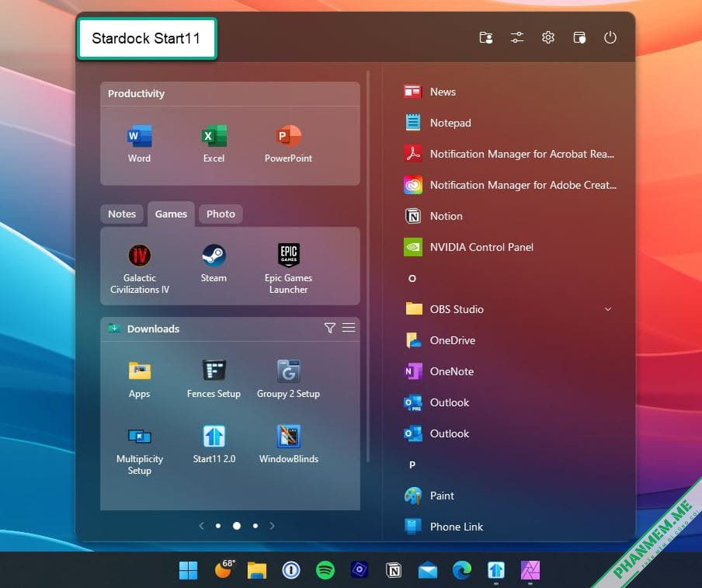
Task: Open the Word app tile
Action: pyautogui.click(x=139, y=144)
